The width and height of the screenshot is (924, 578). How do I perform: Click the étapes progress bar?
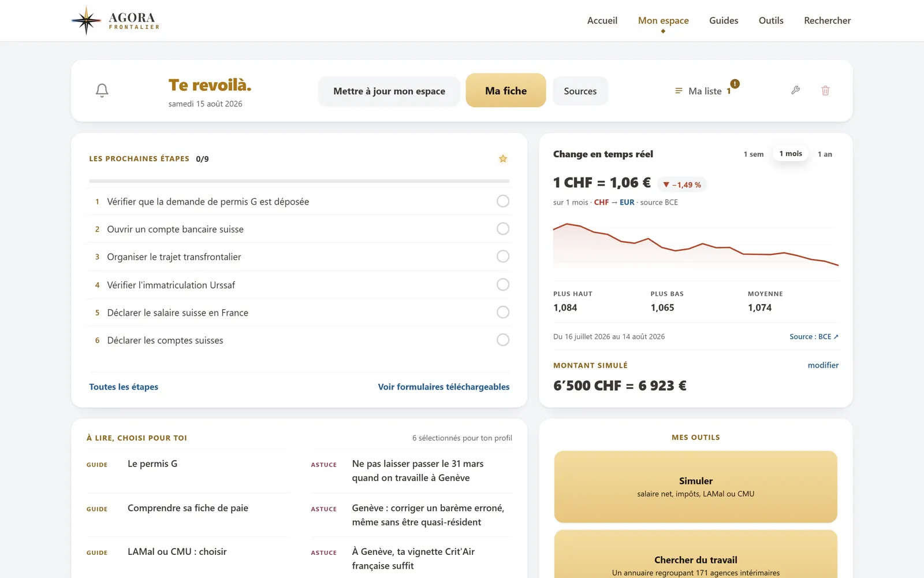click(x=299, y=181)
